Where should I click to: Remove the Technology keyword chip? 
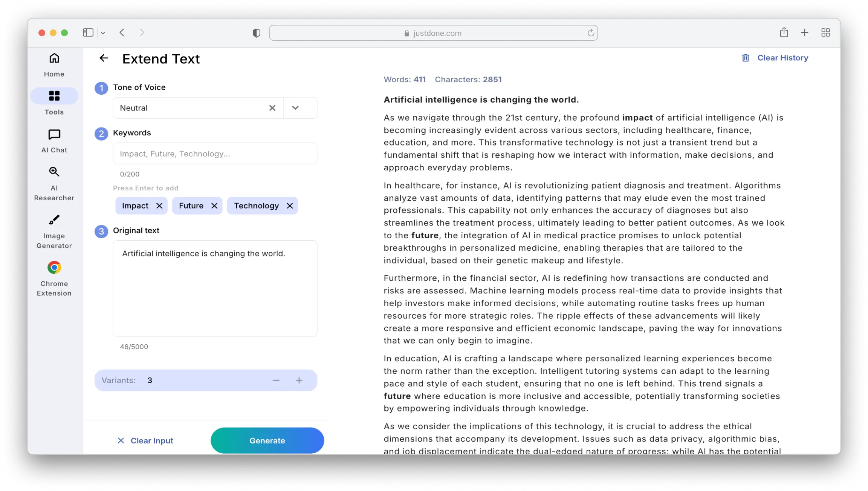(x=289, y=206)
